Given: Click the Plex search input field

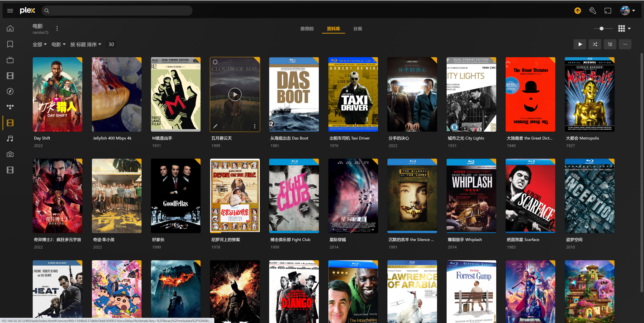Looking at the screenshot, I should point(118,10).
